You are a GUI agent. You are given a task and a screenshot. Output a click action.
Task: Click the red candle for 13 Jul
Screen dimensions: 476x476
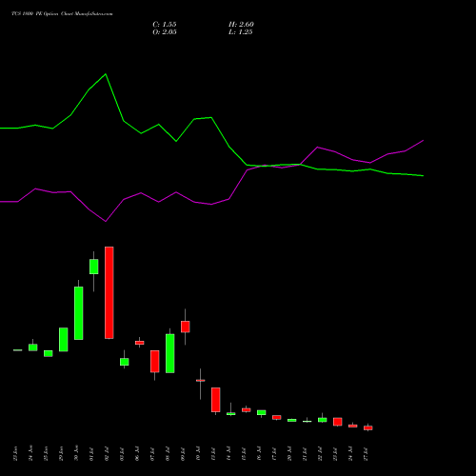click(x=216, y=400)
